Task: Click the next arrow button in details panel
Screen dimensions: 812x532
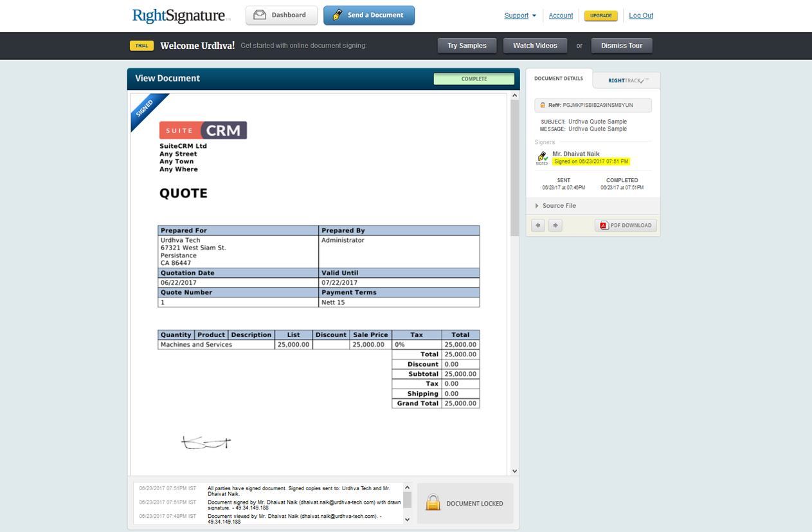Action: 555,225
